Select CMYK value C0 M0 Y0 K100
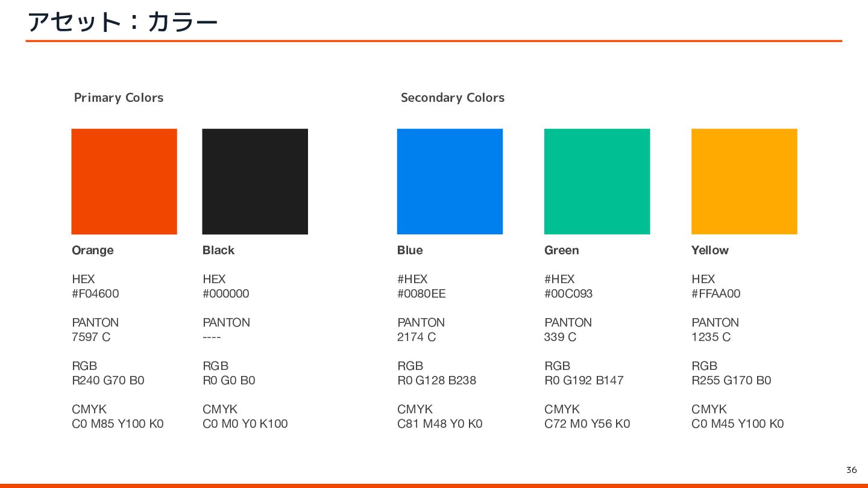The image size is (868, 488). (x=245, y=424)
